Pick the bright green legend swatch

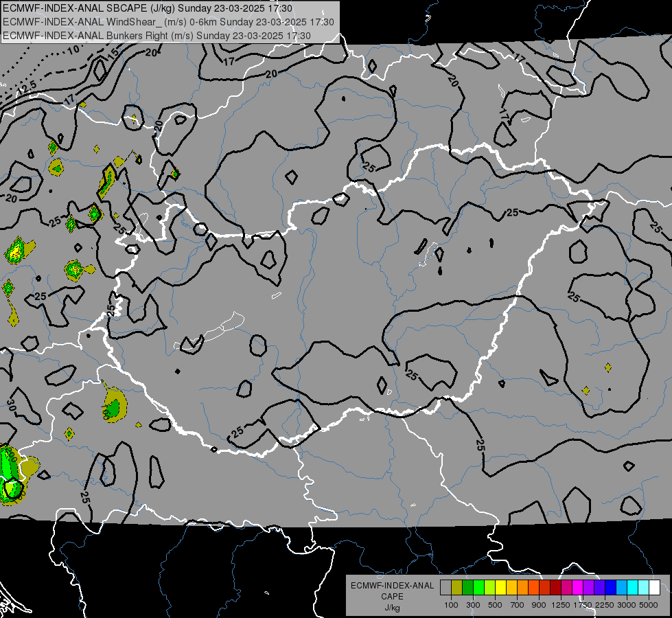(478, 588)
